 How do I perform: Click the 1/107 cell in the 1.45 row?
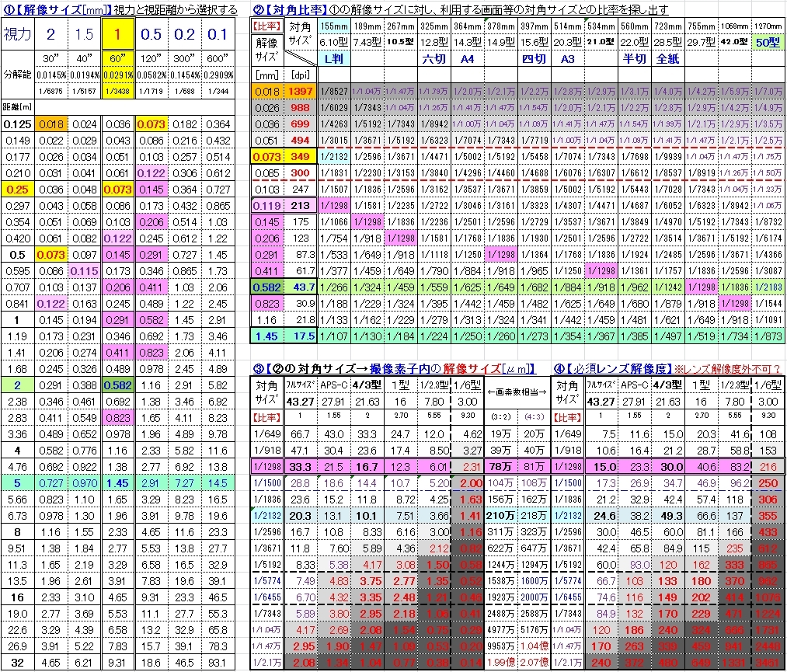pyautogui.click(x=334, y=336)
